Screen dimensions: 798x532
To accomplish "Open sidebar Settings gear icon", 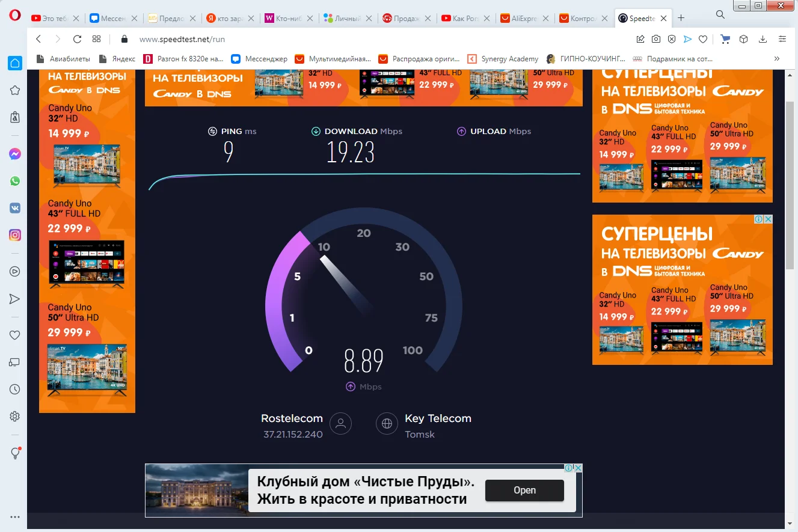I will 14,417.
